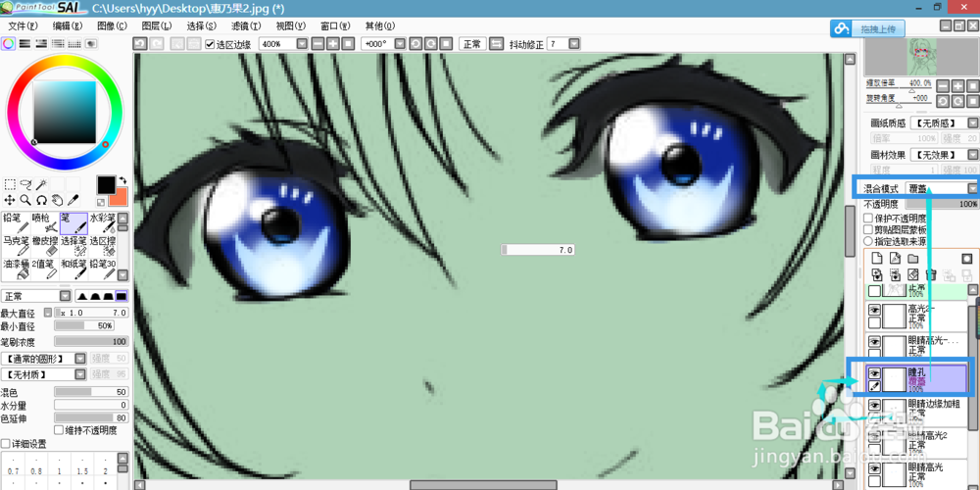Rotate canvas counterclockwise in toolbar
Image resolution: width=980 pixels, height=490 pixels.
(415, 44)
